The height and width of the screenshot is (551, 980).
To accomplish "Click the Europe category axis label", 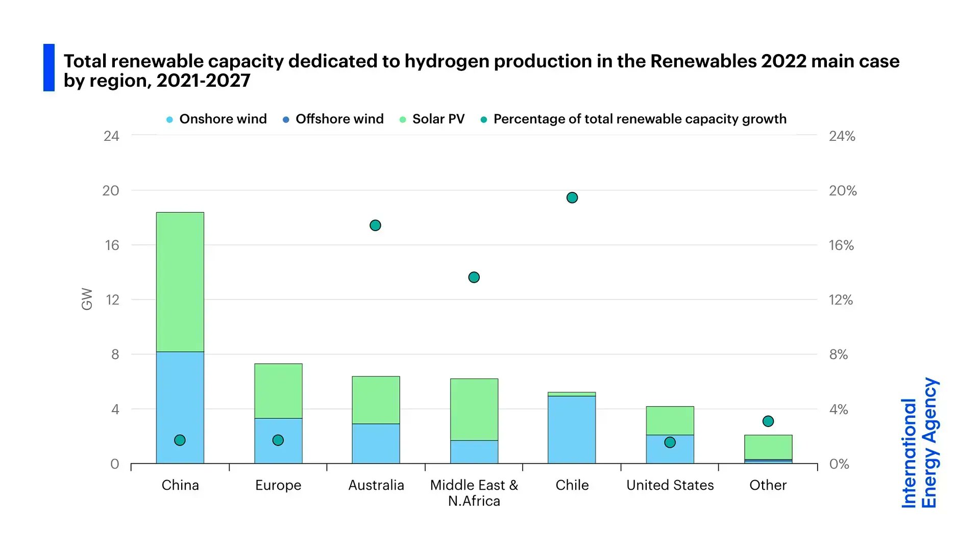I will pos(277,485).
